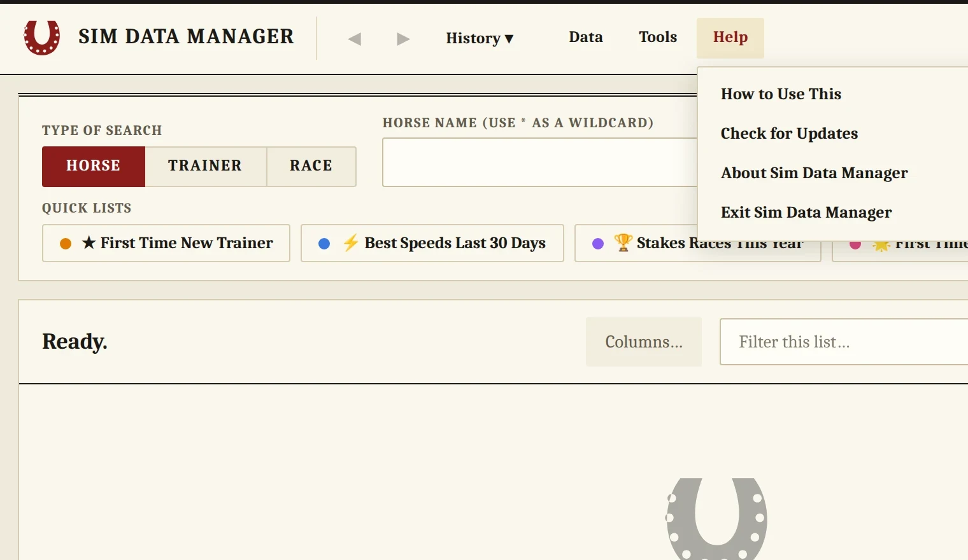Screen dimensions: 968x560
Task: Click the purple dot swatch
Action: (598, 244)
